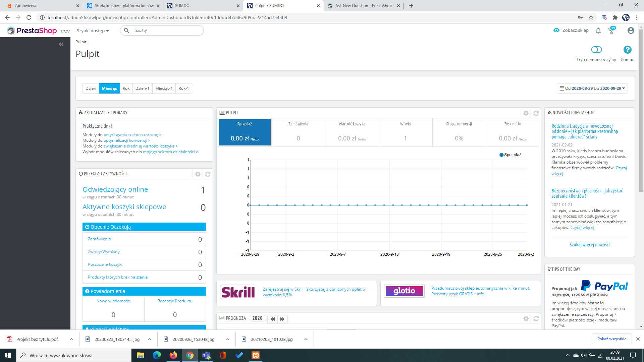
Task: Click the trophy merchant expertise icon
Action: tap(611, 31)
